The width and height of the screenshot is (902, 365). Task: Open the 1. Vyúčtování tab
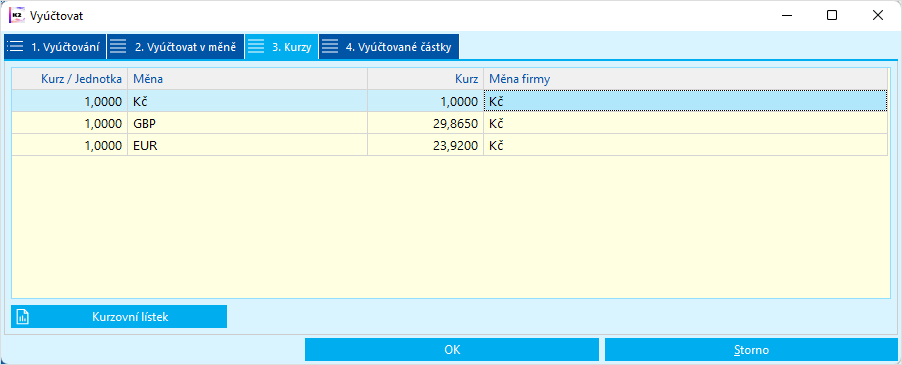pyautogui.click(x=55, y=47)
